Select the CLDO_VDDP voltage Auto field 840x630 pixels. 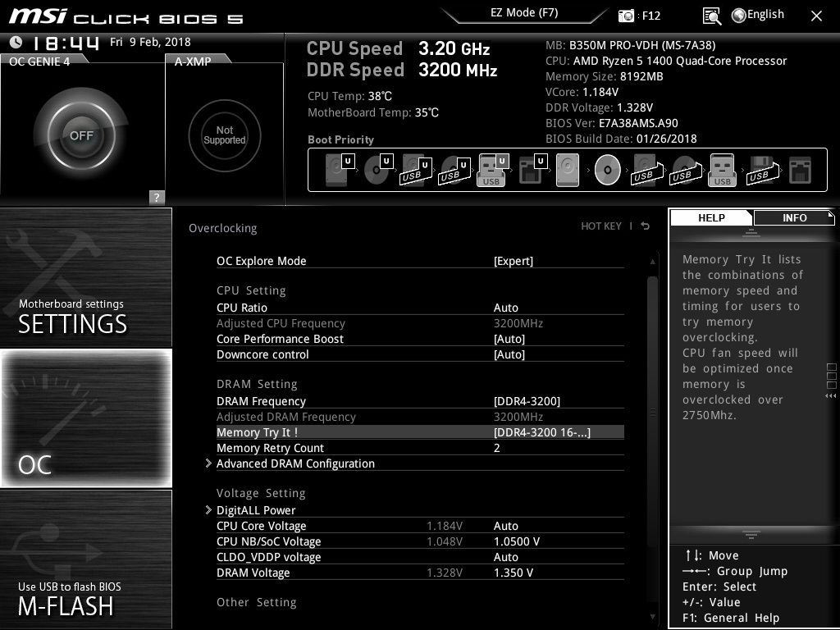(x=505, y=557)
